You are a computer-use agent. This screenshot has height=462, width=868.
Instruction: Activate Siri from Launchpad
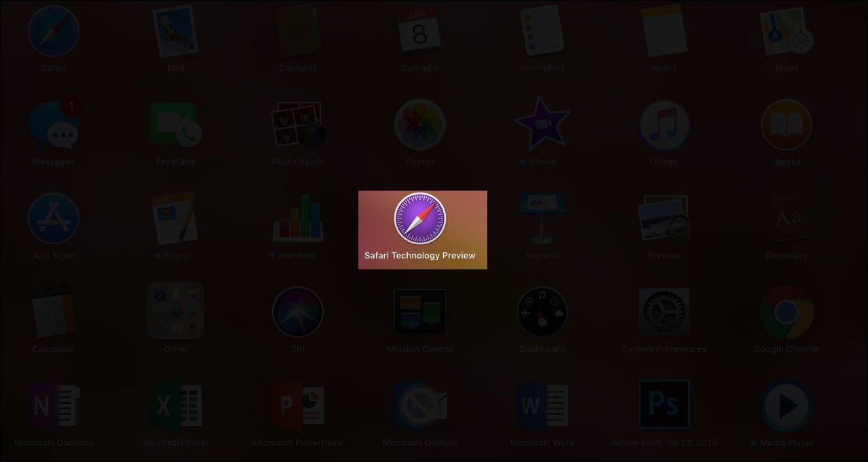(x=298, y=312)
